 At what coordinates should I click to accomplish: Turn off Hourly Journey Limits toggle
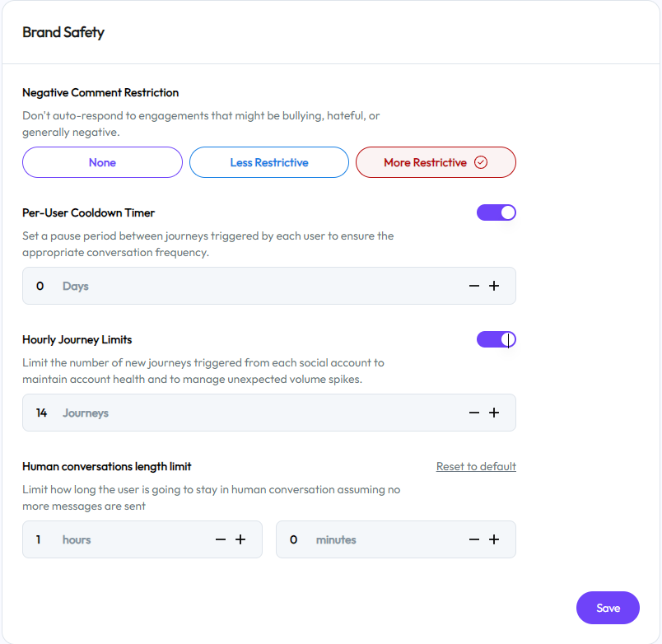point(496,339)
